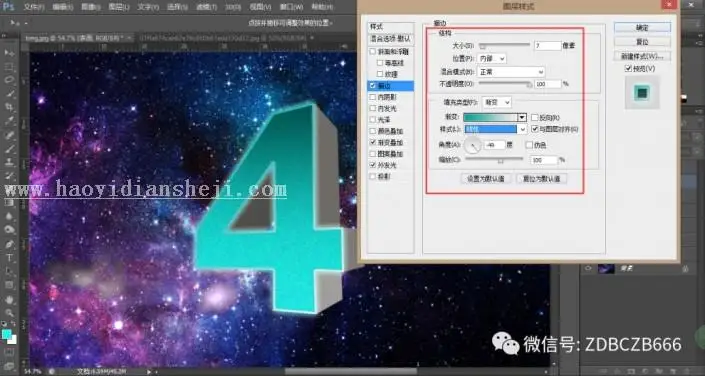Disable the 渐变叠加 gradient overlay checkbox
This screenshot has height=376, width=705.
(372, 143)
